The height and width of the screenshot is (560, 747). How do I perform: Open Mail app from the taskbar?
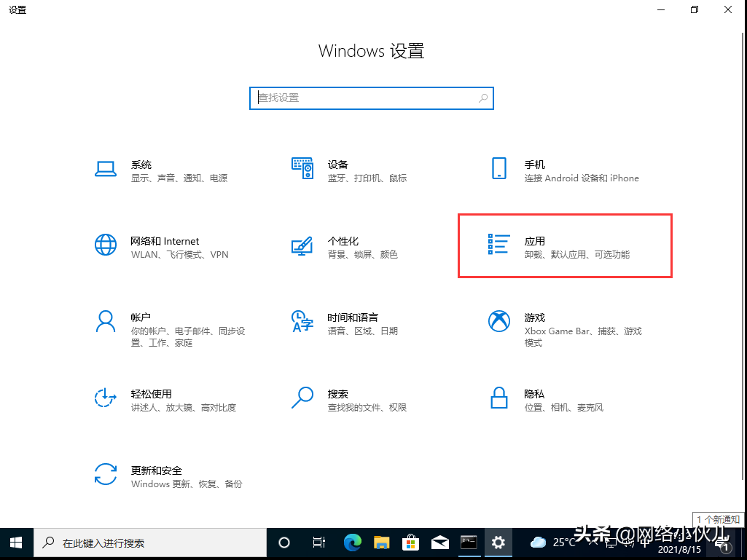[439, 543]
